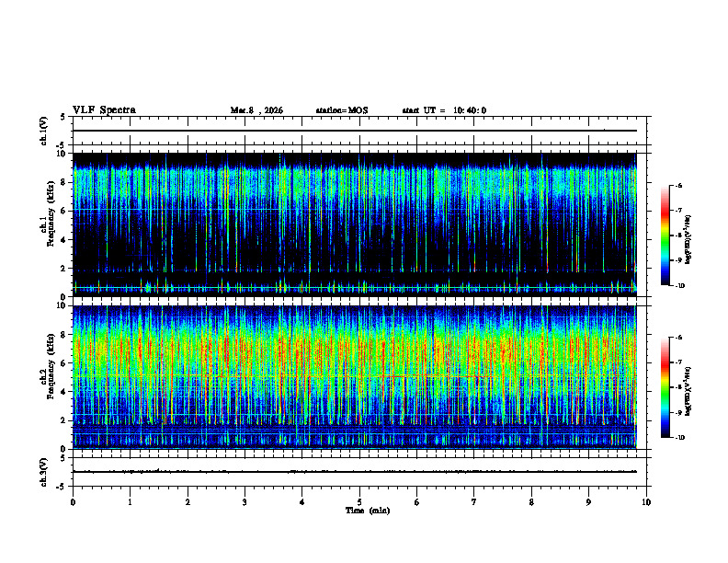The height and width of the screenshot is (563, 728).
Task: Click the 'VLF Spectra' title text
Action: click(104, 110)
